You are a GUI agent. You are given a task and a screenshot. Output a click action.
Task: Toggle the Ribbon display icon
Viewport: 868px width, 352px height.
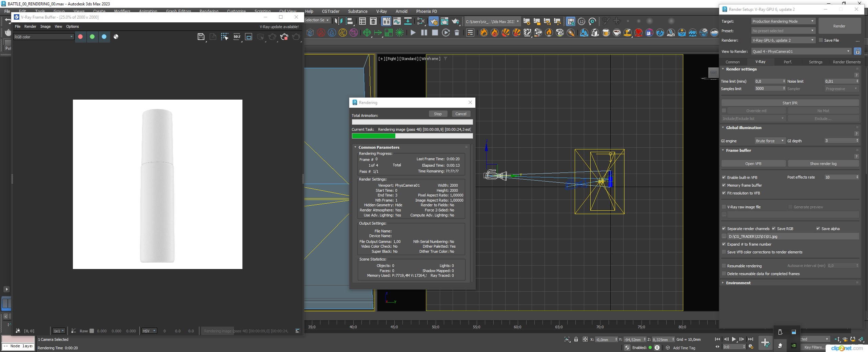click(x=386, y=21)
